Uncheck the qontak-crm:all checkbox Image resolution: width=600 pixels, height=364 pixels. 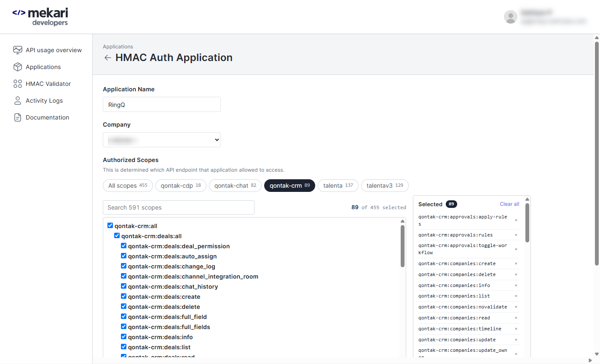[110, 226]
